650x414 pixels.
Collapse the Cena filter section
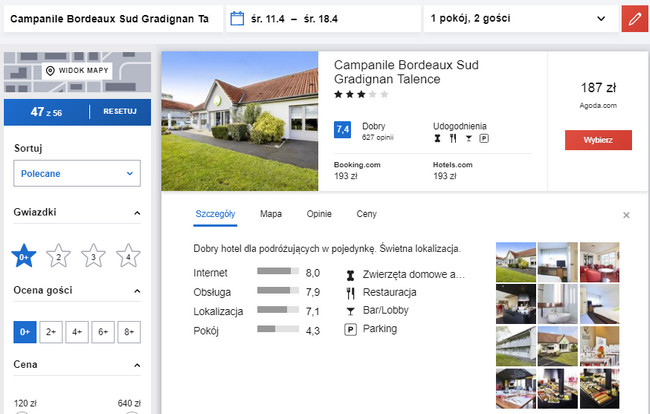137,365
